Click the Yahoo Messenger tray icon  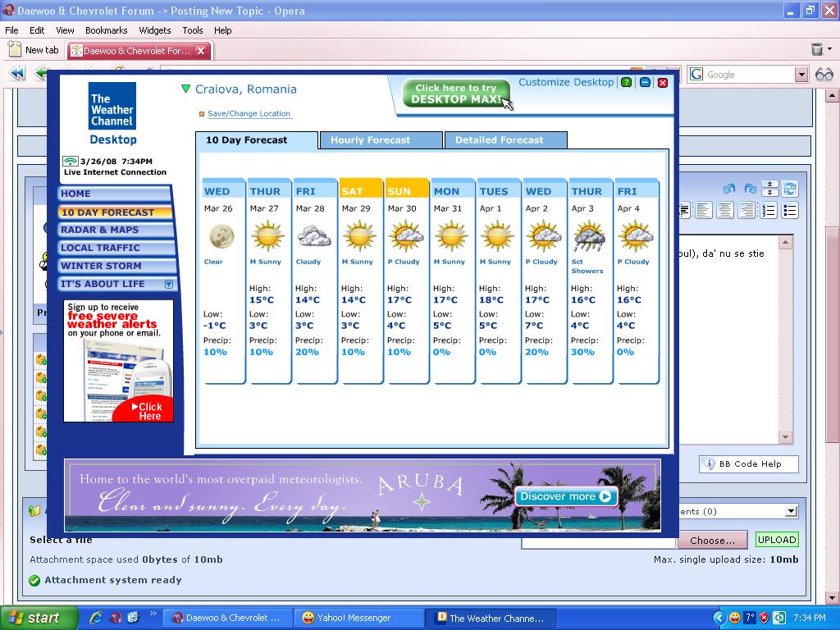734,618
